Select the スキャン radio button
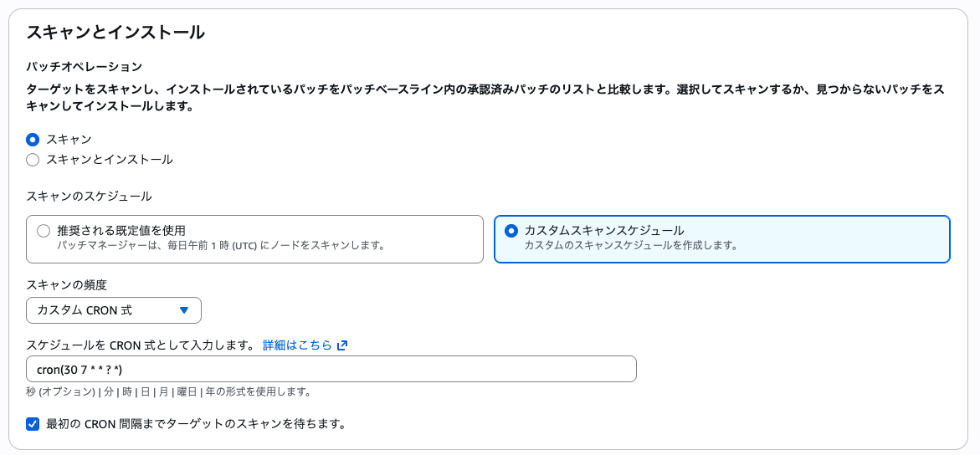The height and width of the screenshot is (455, 980). pos(33,140)
